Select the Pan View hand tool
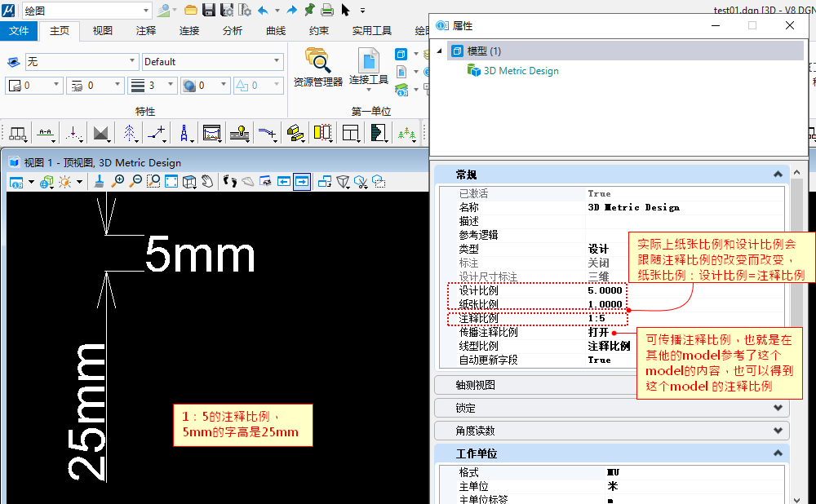This screenshot has width=816, height=504. pyautogui.click(x=207, y=182)
